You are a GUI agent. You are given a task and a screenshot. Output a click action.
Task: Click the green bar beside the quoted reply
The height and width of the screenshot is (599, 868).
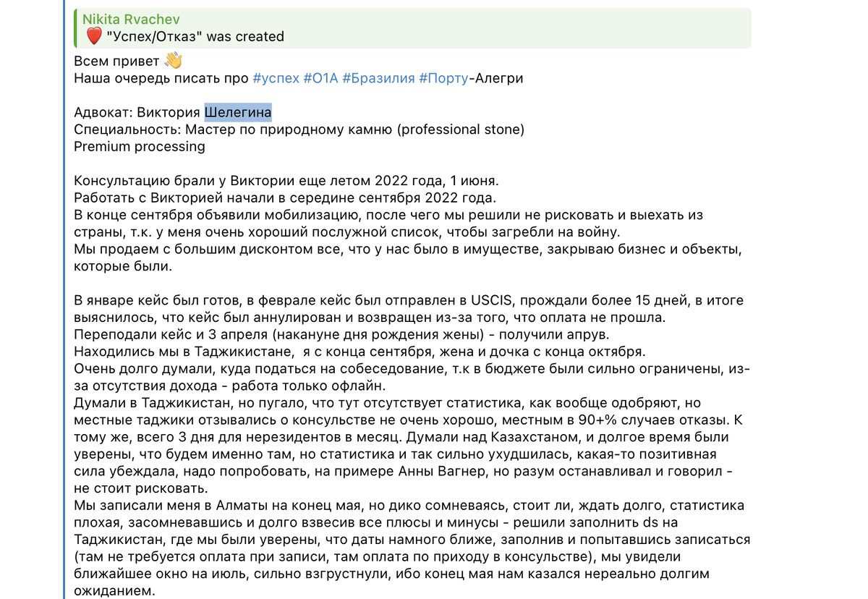pos(75,28)
